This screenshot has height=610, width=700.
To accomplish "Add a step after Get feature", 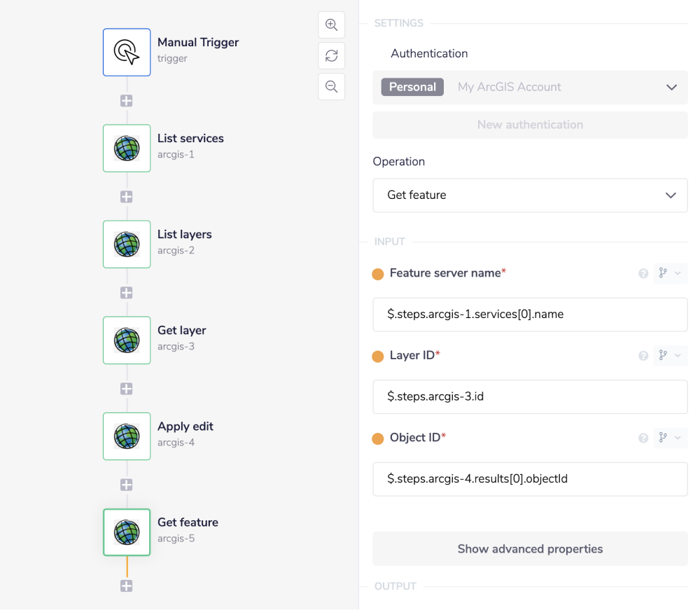I will [x=127, y=586].
